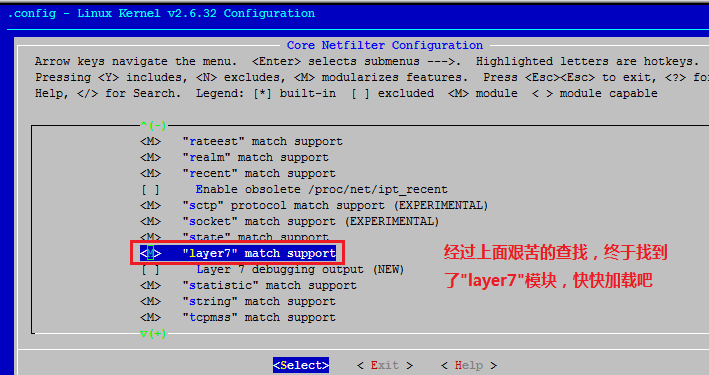The width and height of the screenshot is (709, 375).
Task: Open the Help button
Action: (468, 365)
